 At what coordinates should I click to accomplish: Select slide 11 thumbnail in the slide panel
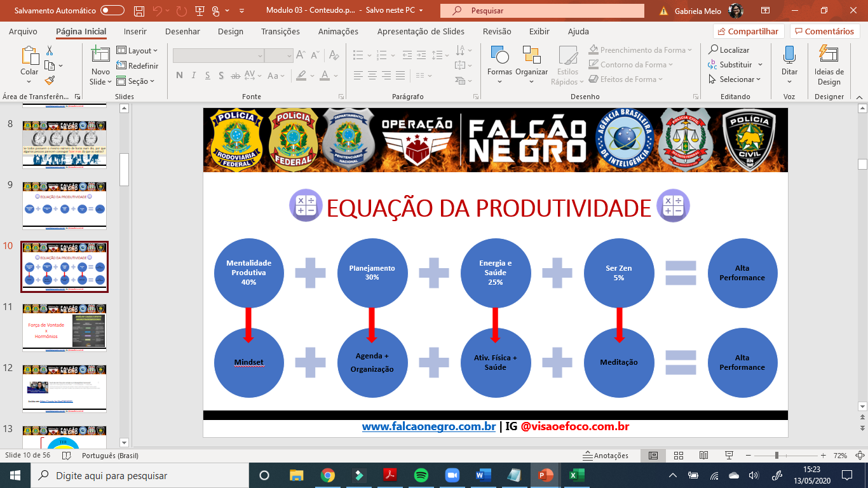[64, 329]
